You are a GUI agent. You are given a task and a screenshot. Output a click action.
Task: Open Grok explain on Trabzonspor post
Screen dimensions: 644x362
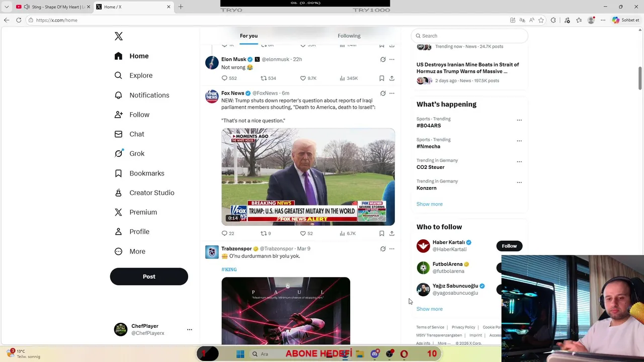pos(383,249)
